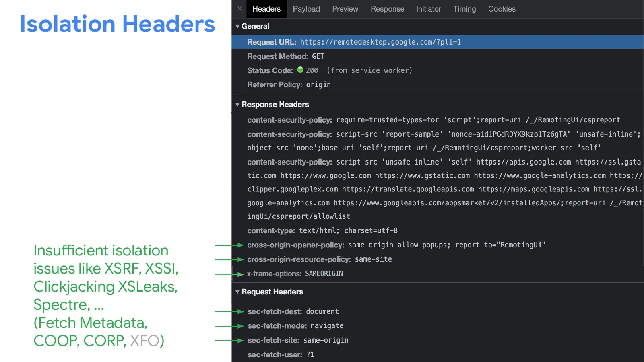Open the Initiator tab
This screenshot has width=644, height=362.
[429, 9]
